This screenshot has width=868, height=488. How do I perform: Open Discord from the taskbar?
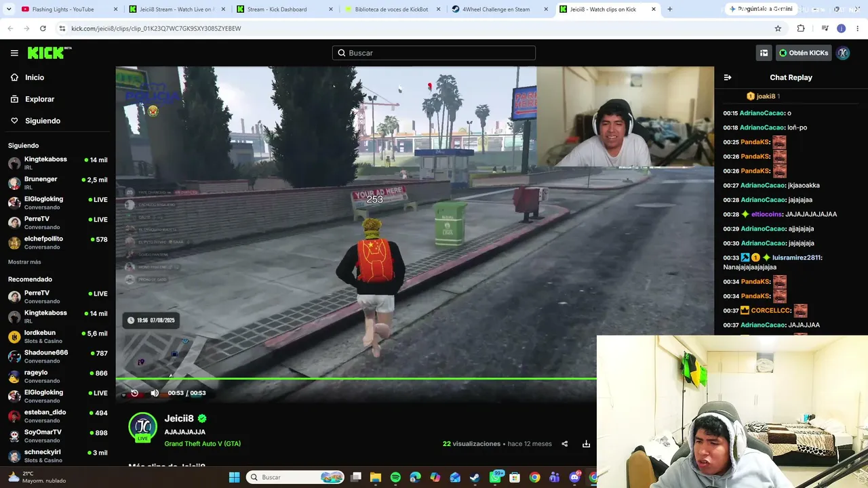point(575,477)
